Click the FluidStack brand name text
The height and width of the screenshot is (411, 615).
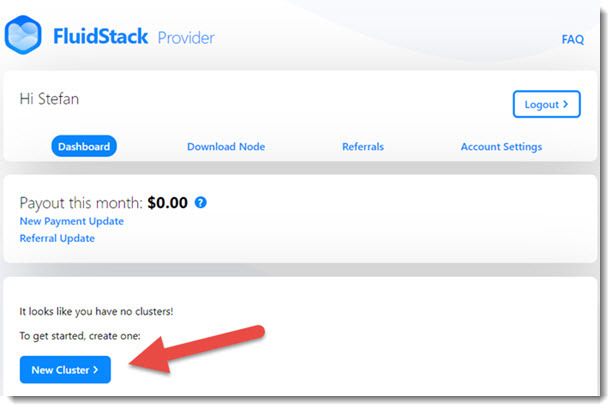pyautogui.click(x=100, y=36)
